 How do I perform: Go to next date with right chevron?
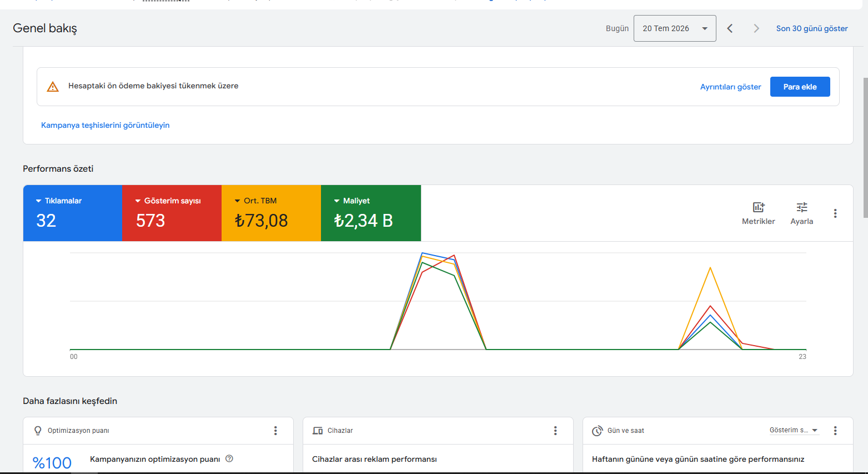click(x=756, y=28)
